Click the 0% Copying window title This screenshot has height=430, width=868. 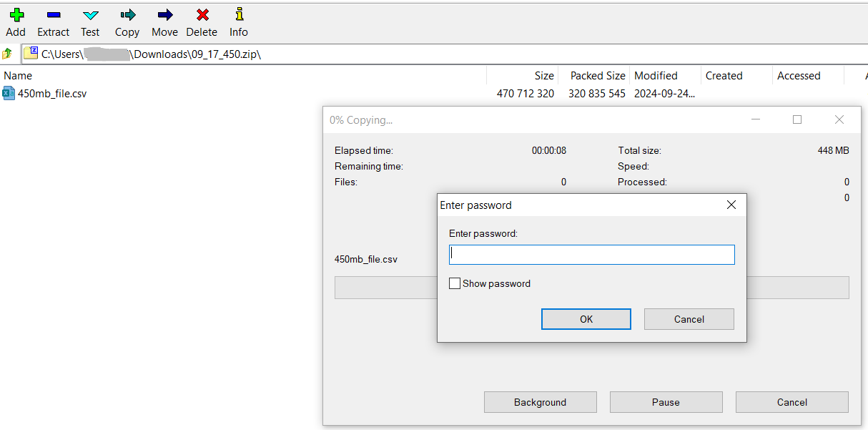click(361, 120)
